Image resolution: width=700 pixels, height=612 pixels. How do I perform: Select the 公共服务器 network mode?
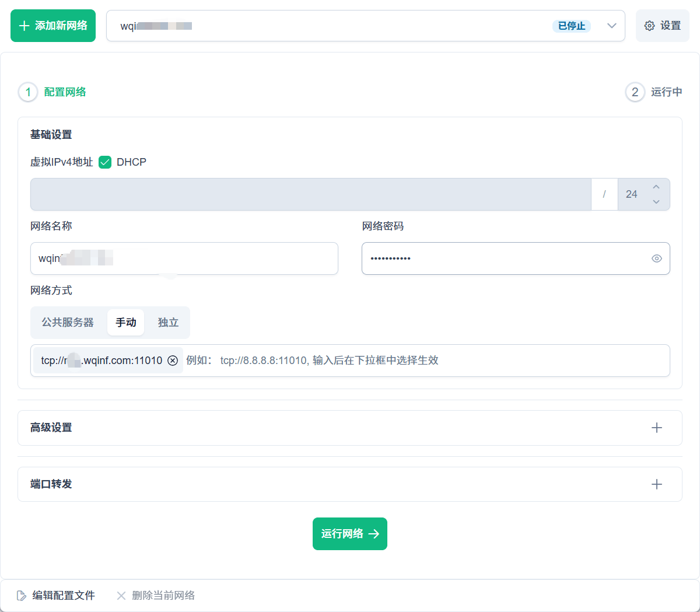(x=68, y=323)
